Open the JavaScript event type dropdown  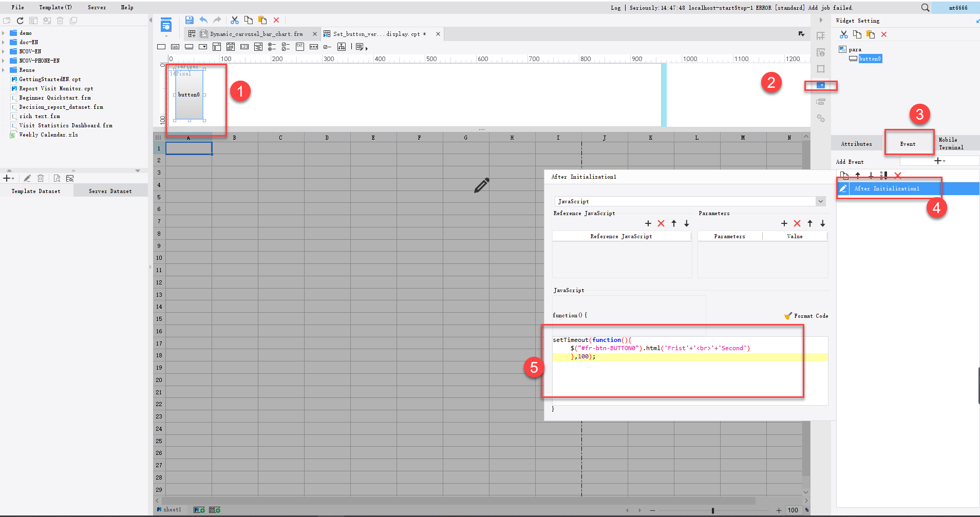[820, 201]
